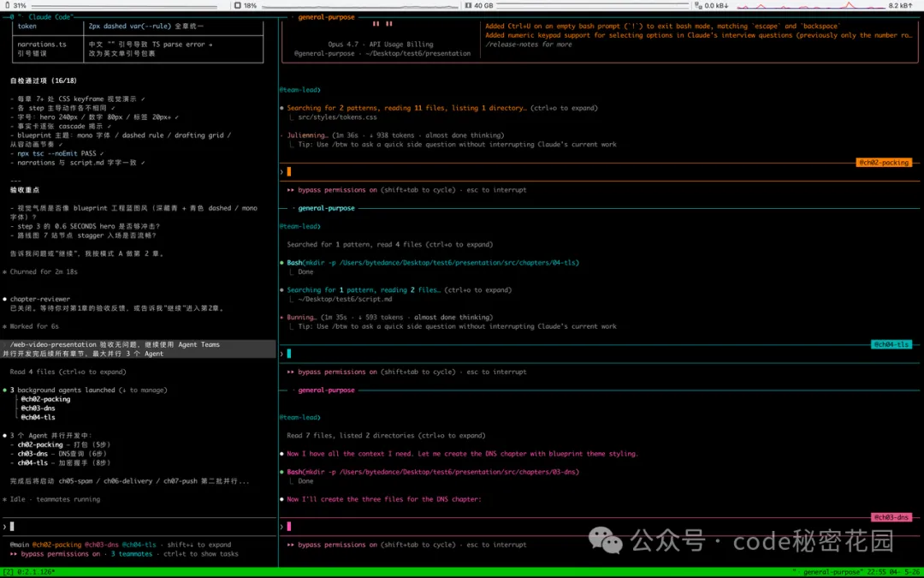This screenshot has height=578, width=924.
Task: Click 'Now I have all the context I need' line
Action: 463,454
